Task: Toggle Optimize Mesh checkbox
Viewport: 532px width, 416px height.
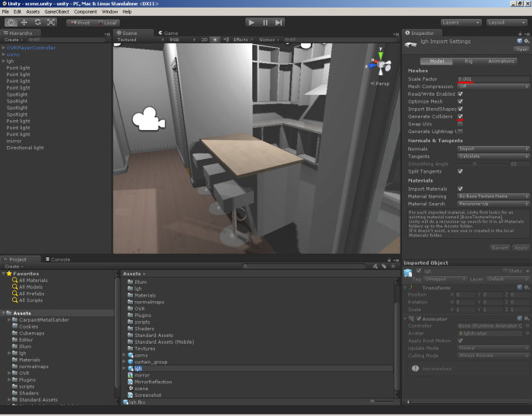Action: click(460, 102)
